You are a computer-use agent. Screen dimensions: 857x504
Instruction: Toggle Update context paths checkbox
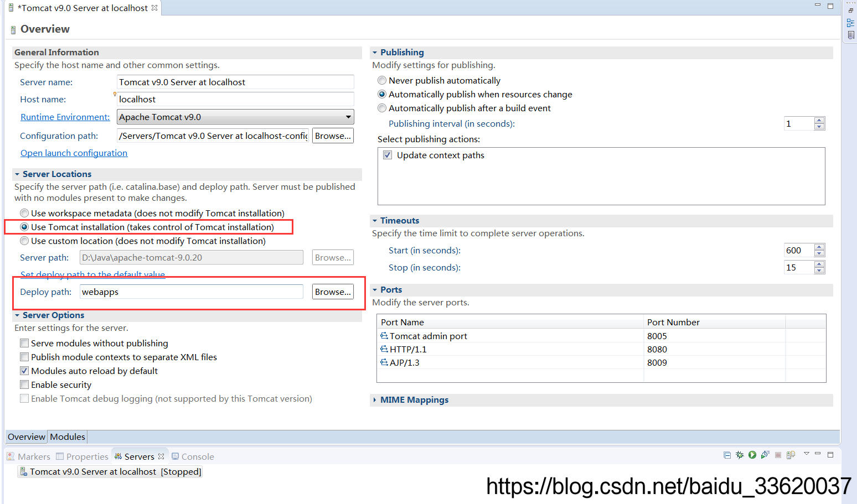388,155
